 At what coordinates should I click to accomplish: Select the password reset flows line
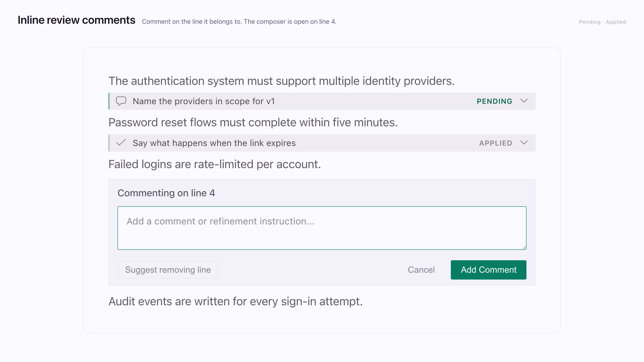coord(253,122)
